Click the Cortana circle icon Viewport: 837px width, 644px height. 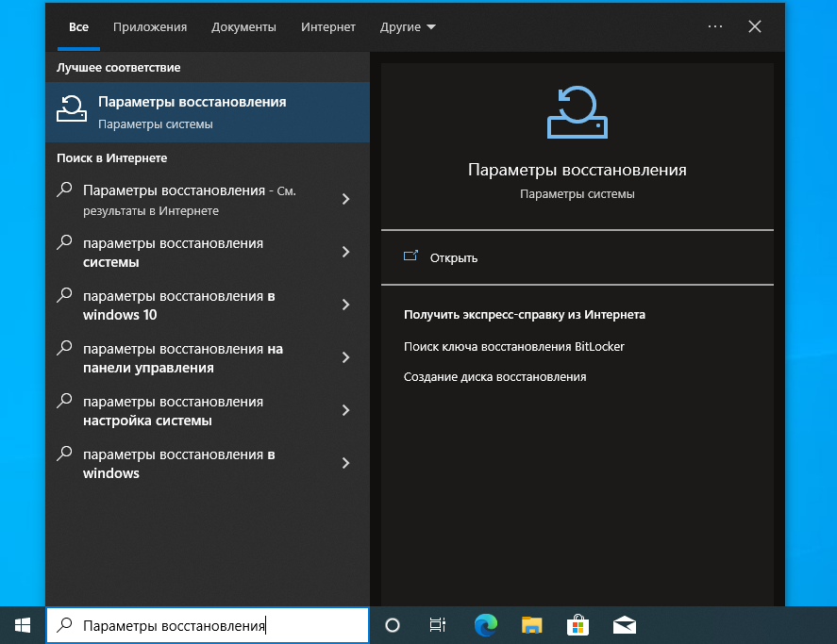coord(393,625)
